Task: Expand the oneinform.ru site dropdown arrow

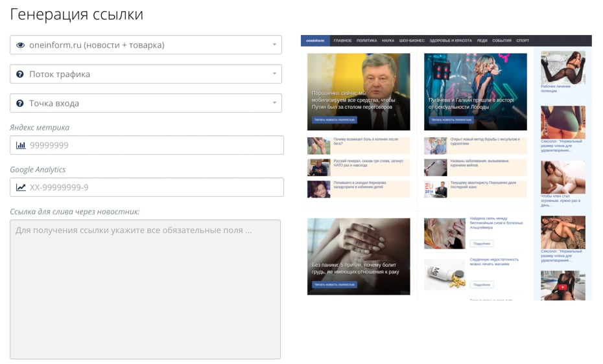Action: click(x=274, y=45)
